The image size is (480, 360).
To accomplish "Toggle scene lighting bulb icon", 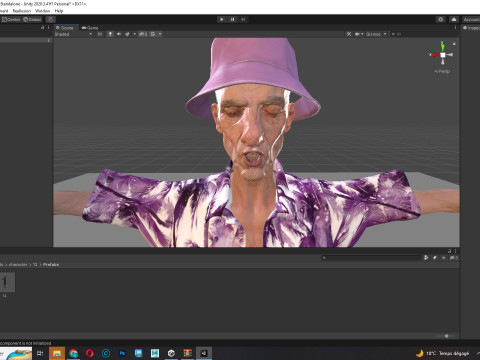I will click(110, 34).
